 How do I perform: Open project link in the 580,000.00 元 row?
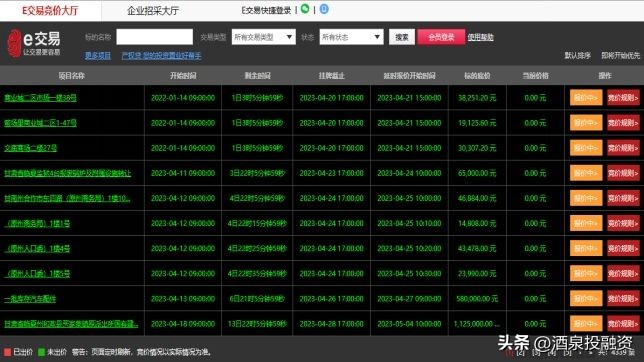[30, 299]
